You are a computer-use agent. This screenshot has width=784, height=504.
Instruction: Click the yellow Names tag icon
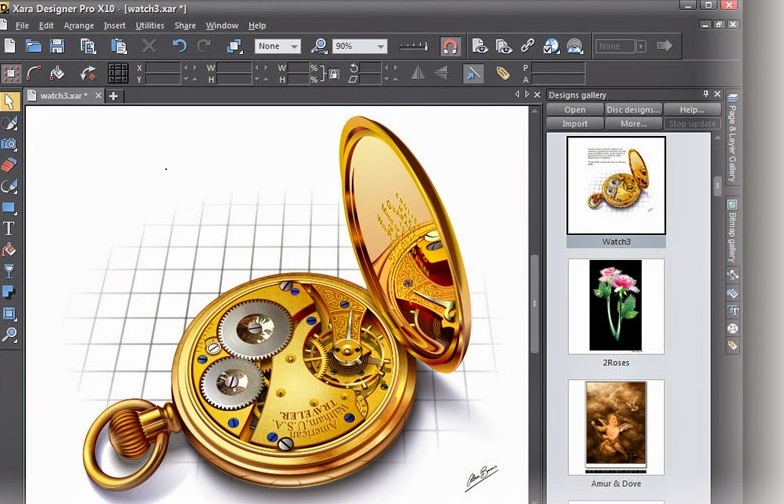point(502,74)
